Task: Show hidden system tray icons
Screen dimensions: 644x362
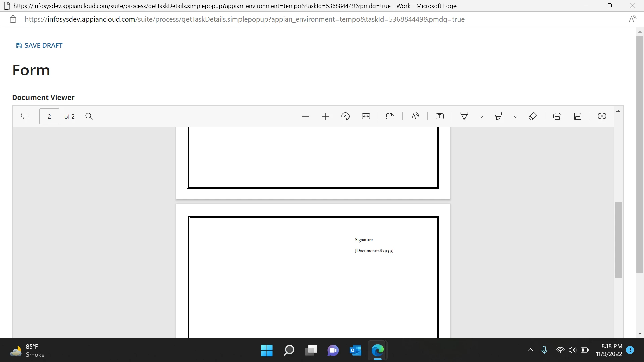Action: (x=530, y=350)
